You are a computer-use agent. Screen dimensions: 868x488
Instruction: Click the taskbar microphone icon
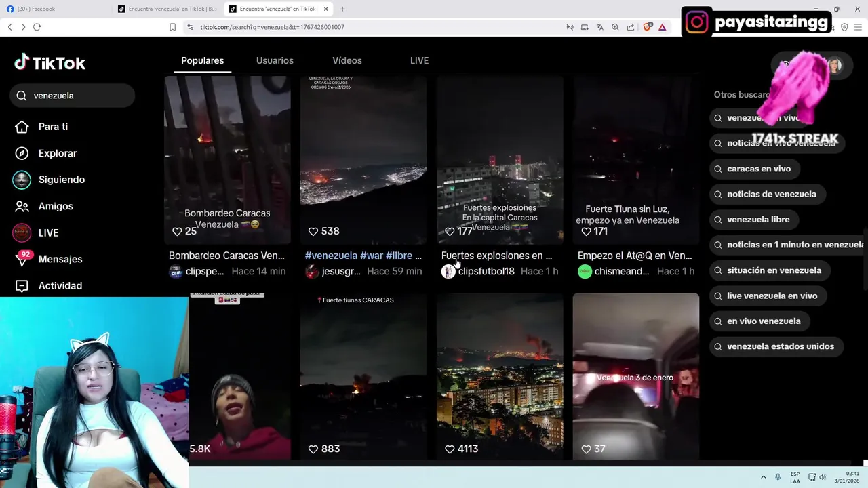[778, 477]
